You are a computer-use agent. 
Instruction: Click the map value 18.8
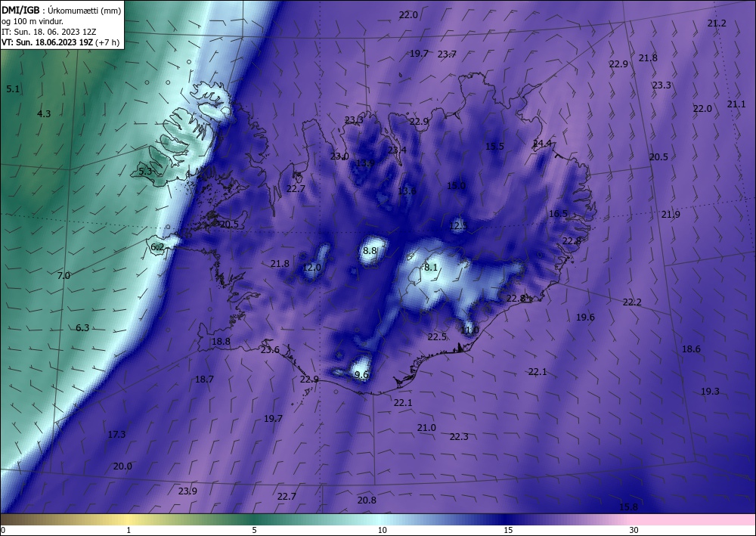pos(221,341)
